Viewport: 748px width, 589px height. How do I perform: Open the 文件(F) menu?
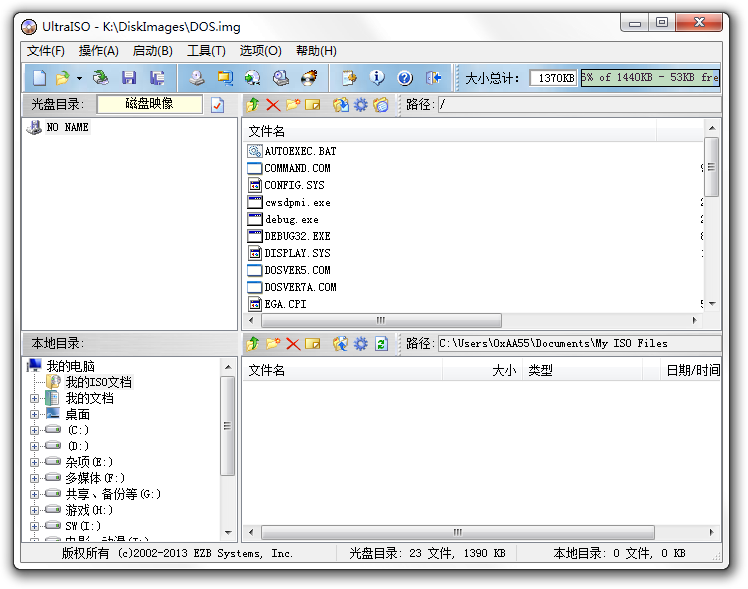point(46,51)
